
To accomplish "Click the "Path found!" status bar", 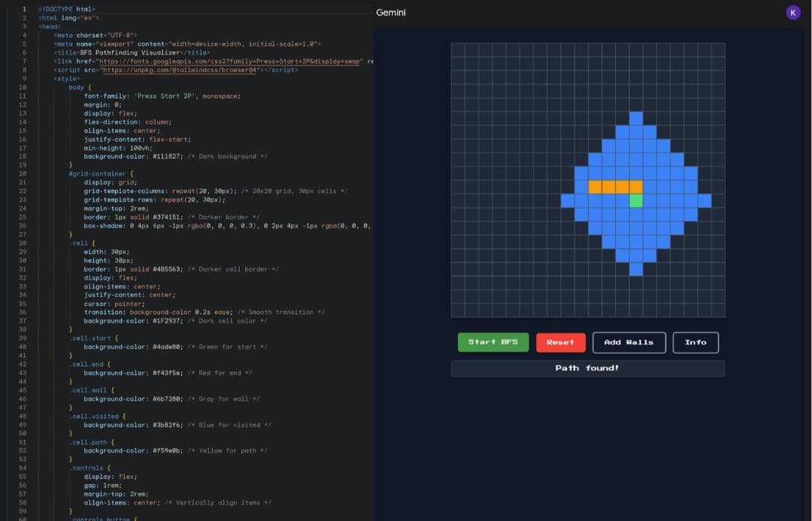I will 587,368.
